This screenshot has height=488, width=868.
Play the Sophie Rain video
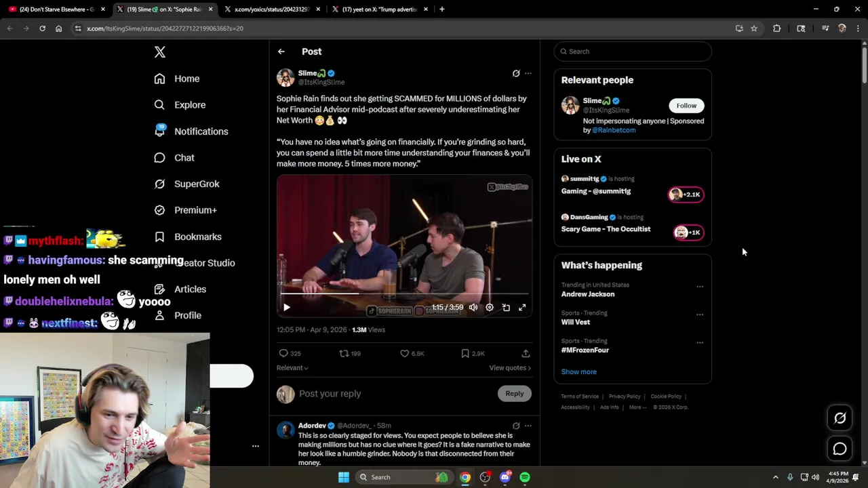click(x=287, y=308)
